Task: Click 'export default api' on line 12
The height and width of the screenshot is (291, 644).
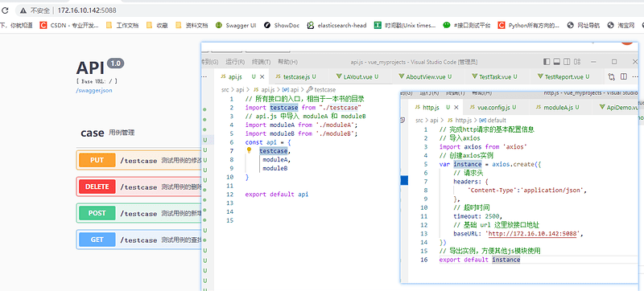Action: pos(276,195)
